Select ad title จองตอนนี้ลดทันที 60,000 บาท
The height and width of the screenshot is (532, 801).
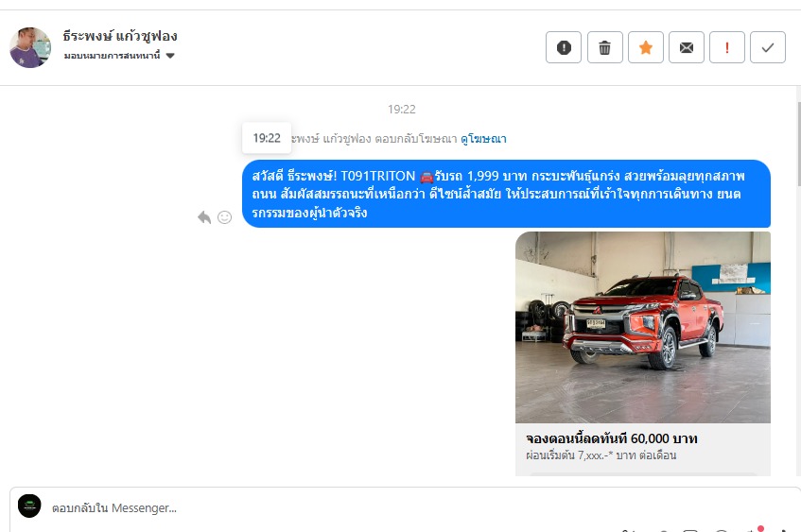click(612, 438)
